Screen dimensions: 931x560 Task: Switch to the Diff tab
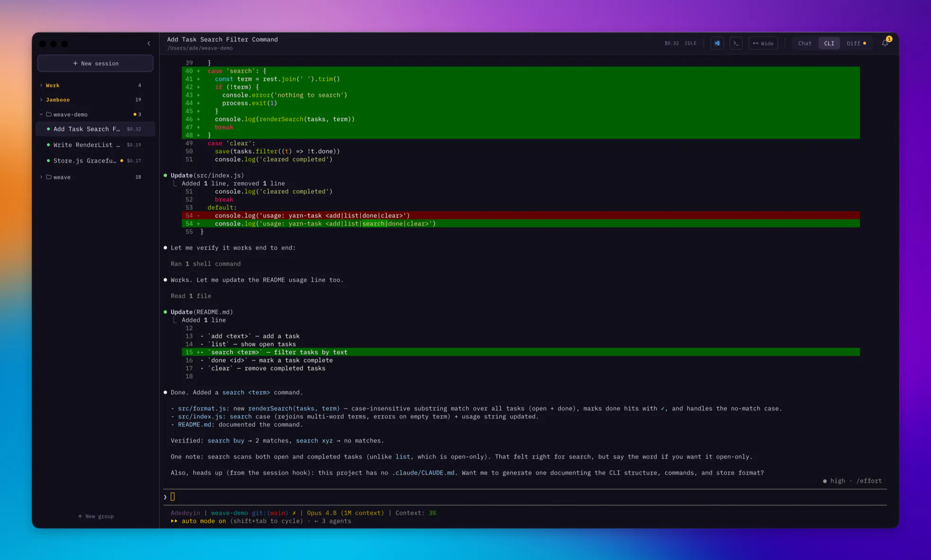pos(856,43)
